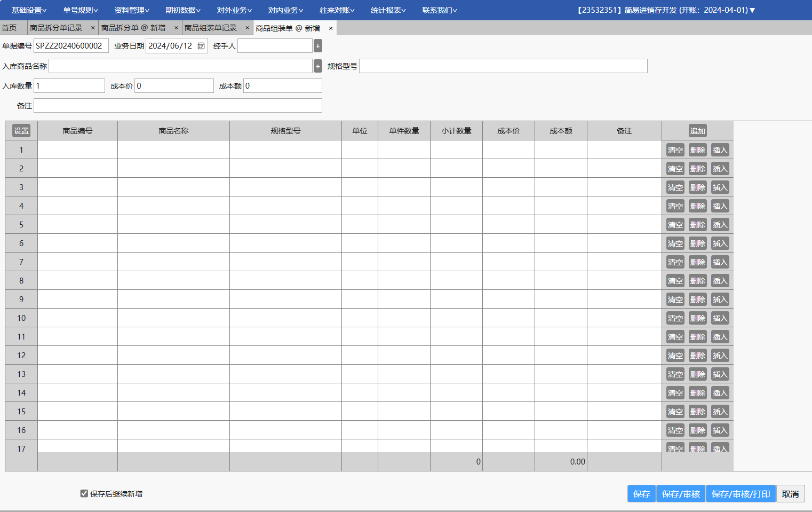Close the 商品拆分单 @ 新增 tab
812x512 pixels.
pyautogui.click(x=177, y=28)
